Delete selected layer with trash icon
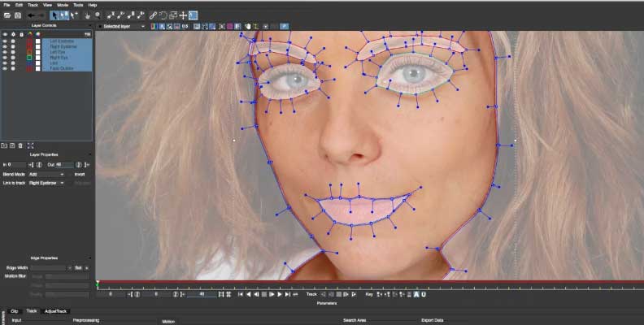The height and width of the screenshot is (325, 644). [x=21, y=145]
